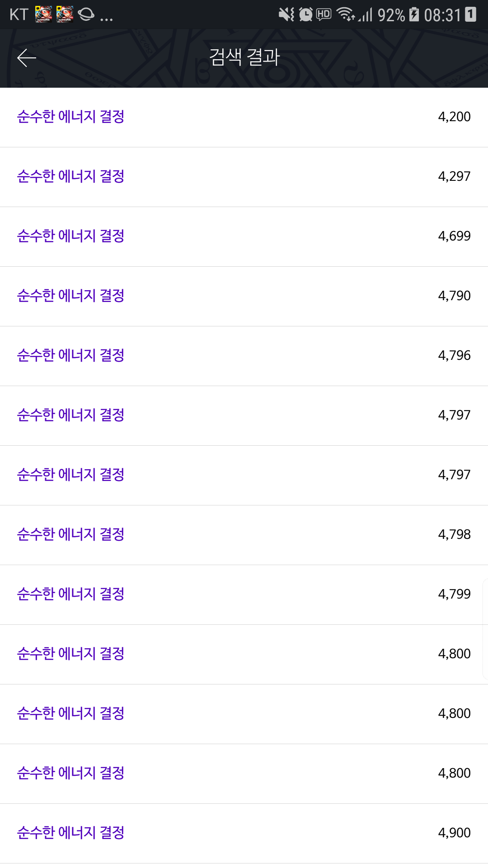Tap the three-dot notification overflow
Viewport: 488px width, 868px height.
(x=107, y=18)
